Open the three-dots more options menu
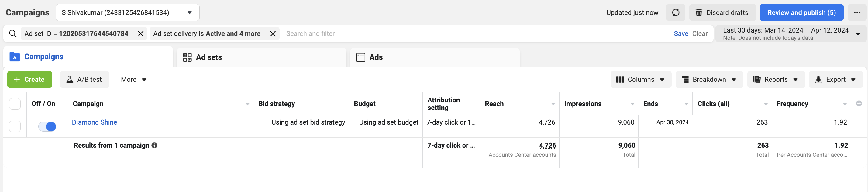This screenshot has width=868, height=192. pos(857,12)
